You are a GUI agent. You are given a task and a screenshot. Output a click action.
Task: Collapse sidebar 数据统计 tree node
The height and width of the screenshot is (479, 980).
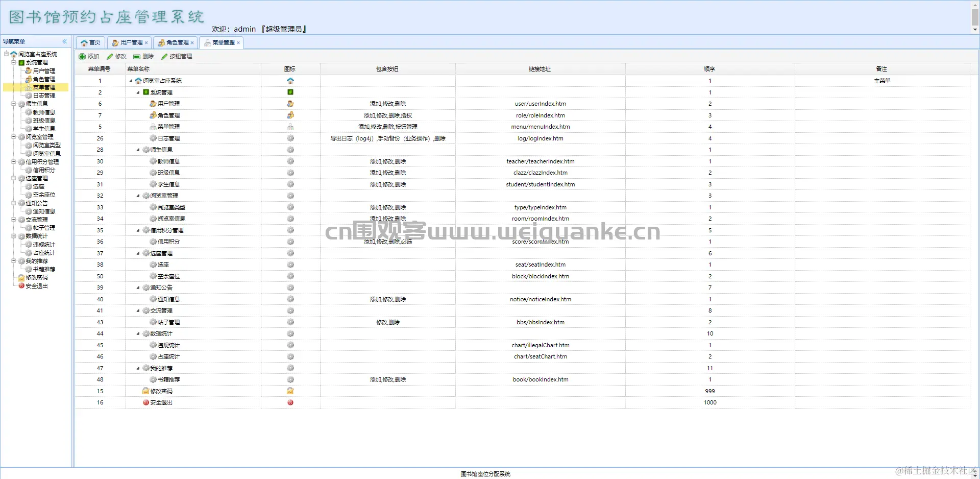click(14, 236)
